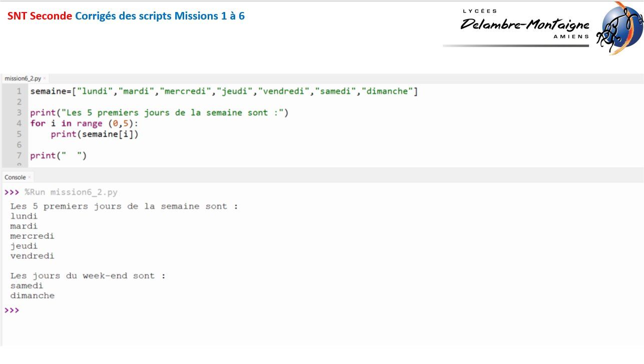Viewport: 644px width, 364px height.
Task: Click the blue globe school logo
Action: click(618, 28)
